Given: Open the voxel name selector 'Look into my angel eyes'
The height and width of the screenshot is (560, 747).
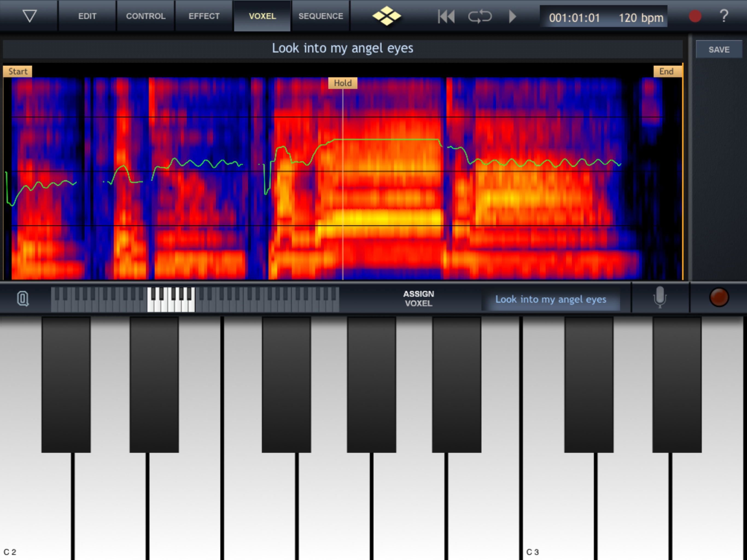Looking at the screenshot, I should 550,299.
